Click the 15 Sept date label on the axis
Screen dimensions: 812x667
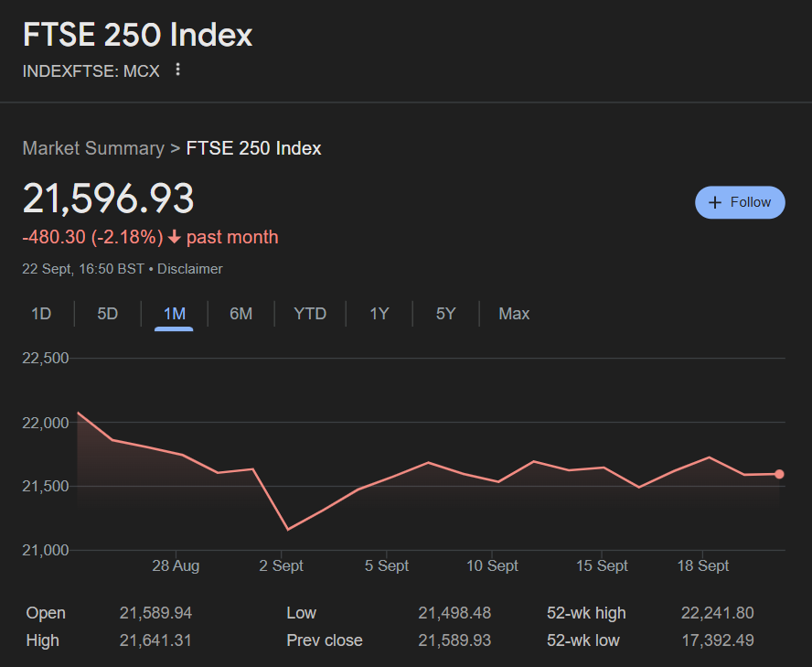[602, 565]
